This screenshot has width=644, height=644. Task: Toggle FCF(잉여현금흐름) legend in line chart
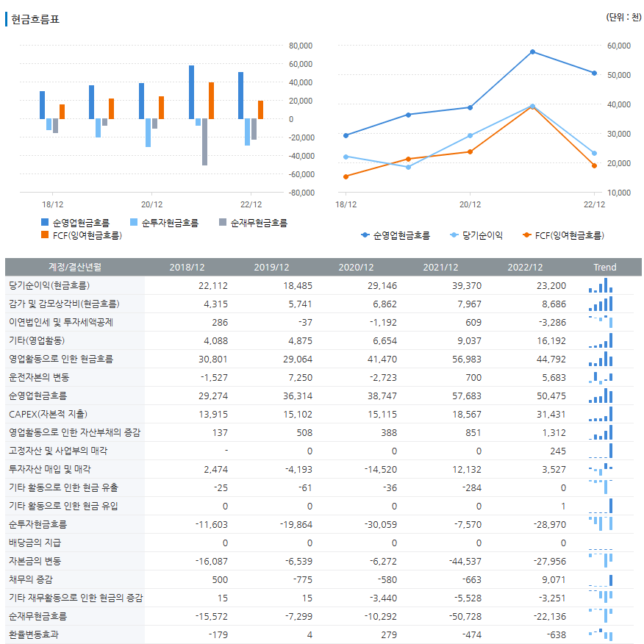pyautogui.click(x=563, y=235)
